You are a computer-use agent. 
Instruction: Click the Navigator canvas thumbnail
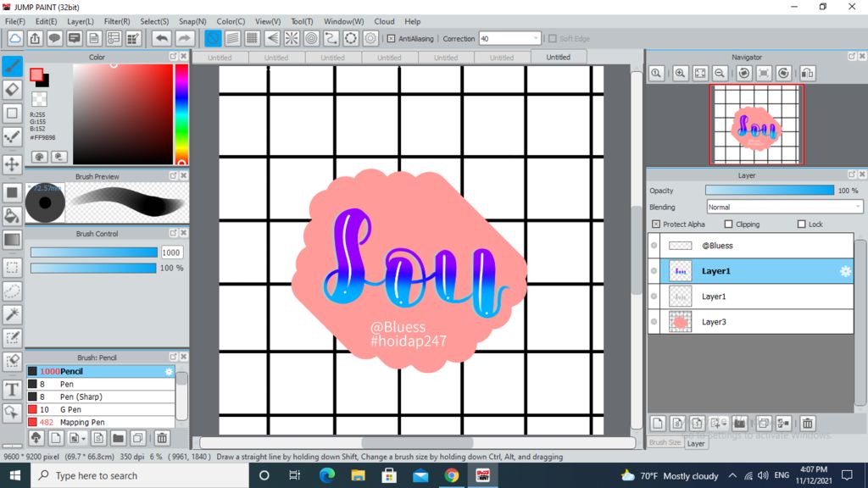tap(757, 125)
